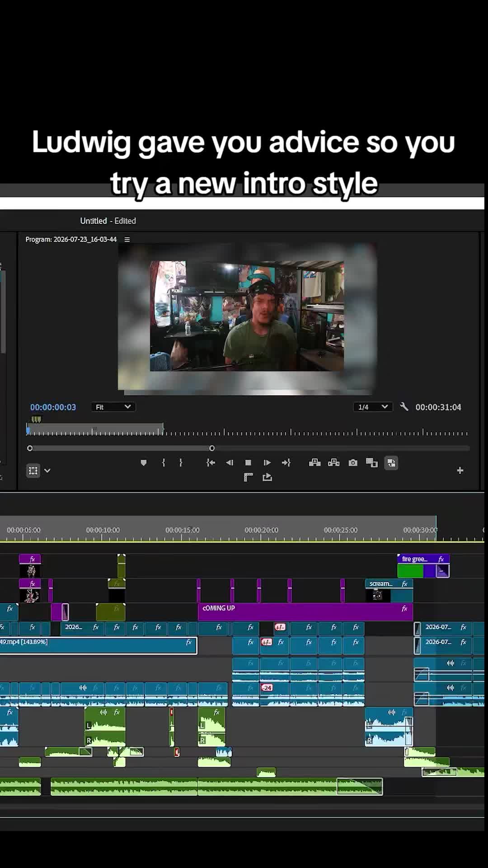Viewport: 488px width, 868px height.
Task: Click the Mark In bracket icon
Action: tap(164, 462)
